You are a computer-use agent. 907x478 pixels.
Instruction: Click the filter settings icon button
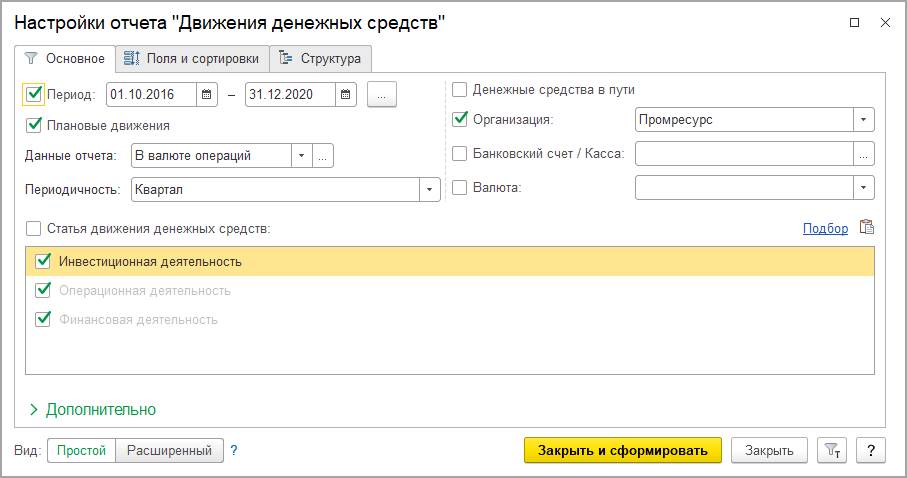click(830, 451)
